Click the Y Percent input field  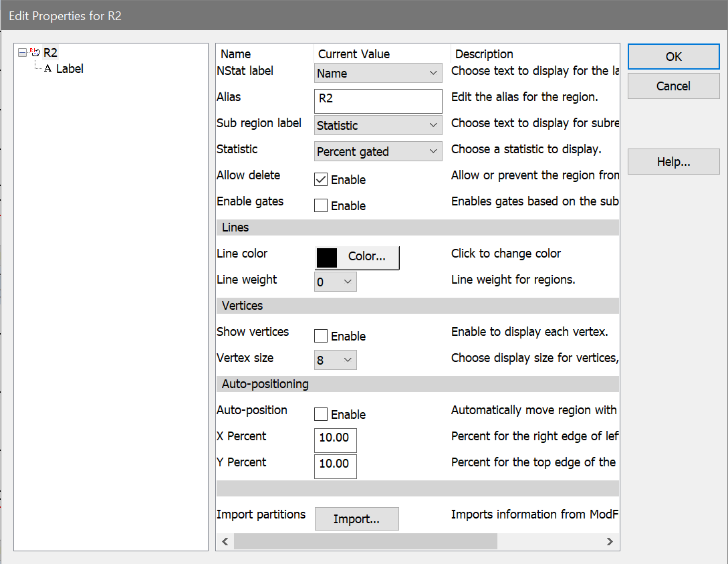coord(335,466)
